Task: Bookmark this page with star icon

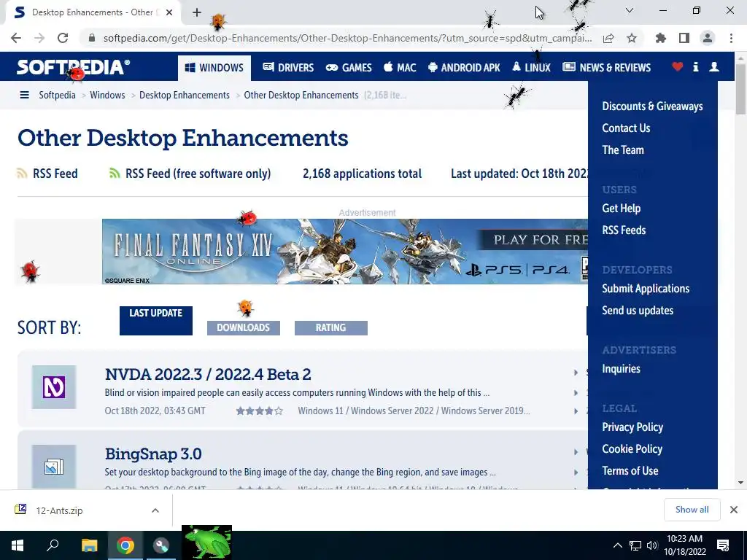Action: (x=632, y=38)
